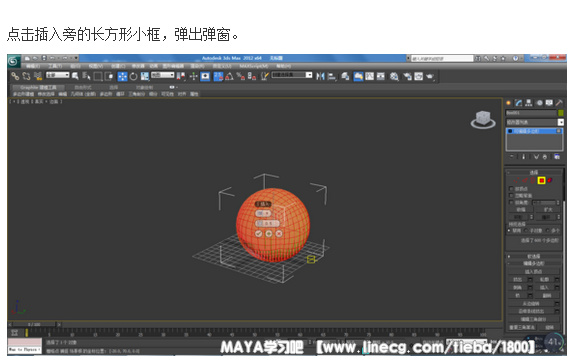Open the Render Setup icon
Image resolution: width=572 pixels, height=364 pixels.
click(x=407, y=76)
